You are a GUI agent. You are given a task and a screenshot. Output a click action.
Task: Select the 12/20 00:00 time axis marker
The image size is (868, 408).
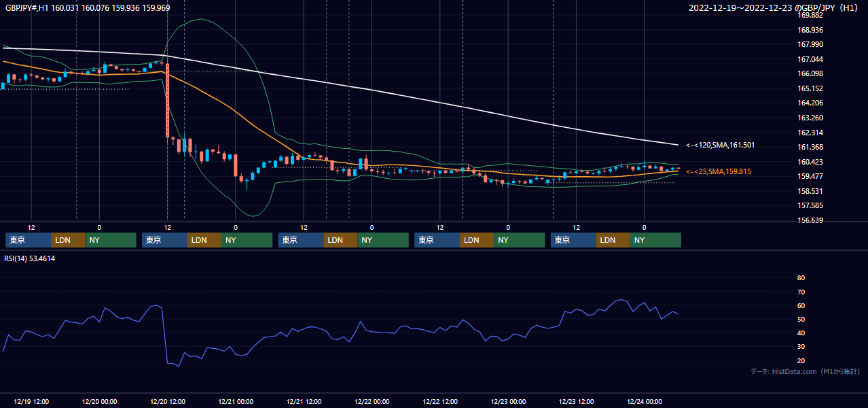[x=99, y=401]
